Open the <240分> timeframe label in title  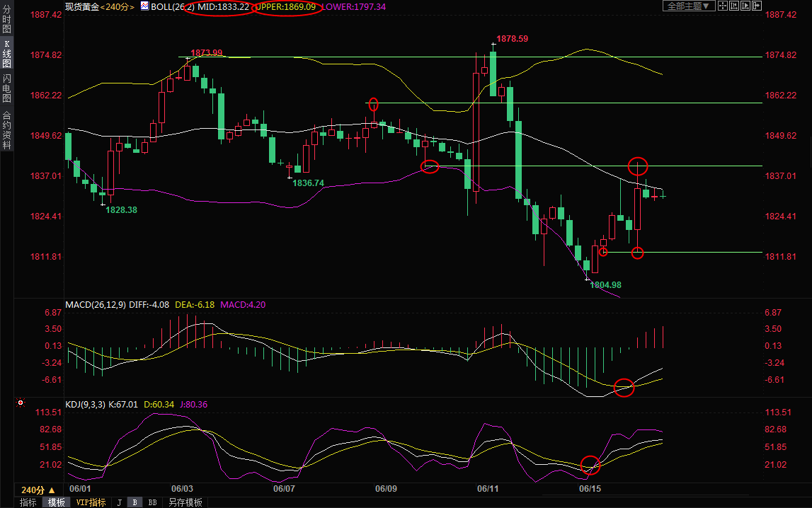117,6
